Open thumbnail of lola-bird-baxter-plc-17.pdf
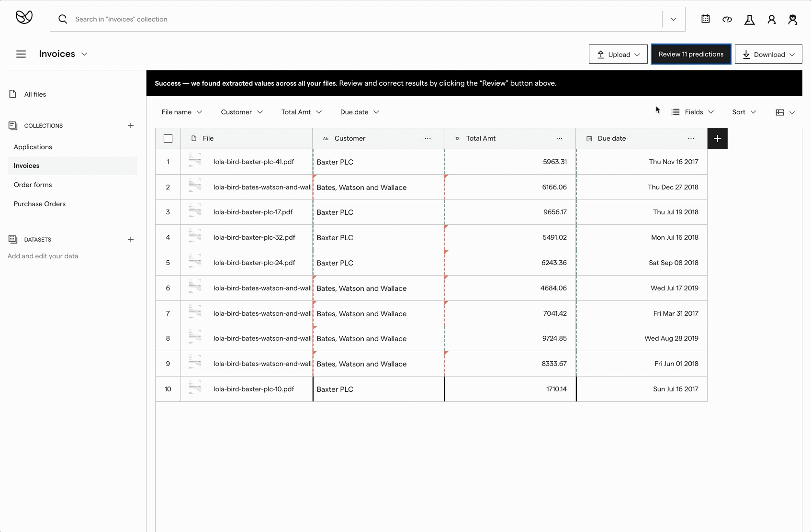The height and width of the screenshot is (532, 811). click(x=195, y=211)
